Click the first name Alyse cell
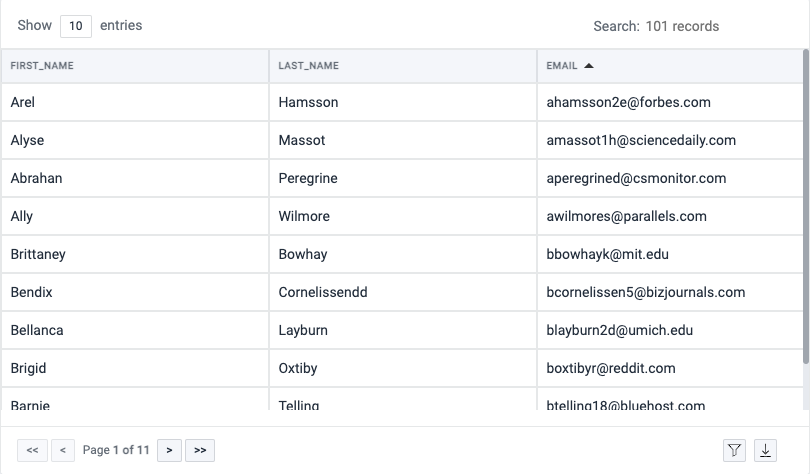Image resolution: width=810 pixels, height=474 pixels. [x=28, y=140]
